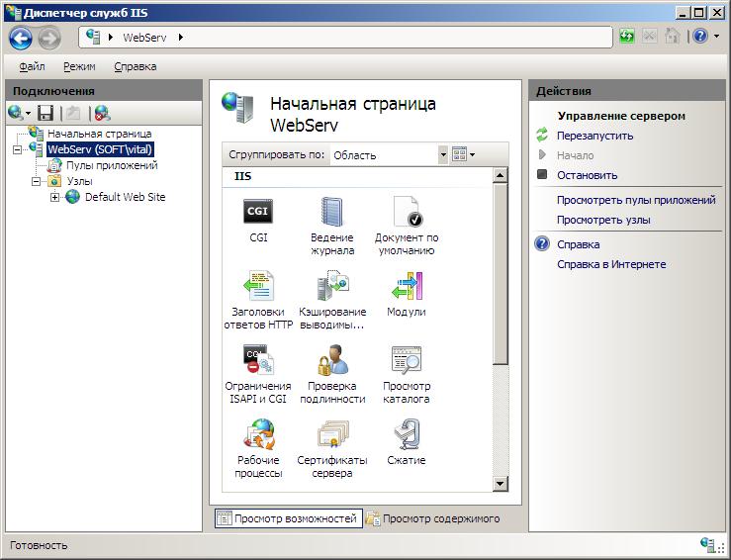Image resolution: width=731 pixels, height=560 pixels.
Task: Click the green Refresh page icon
Action: click(x=627, y=36)
